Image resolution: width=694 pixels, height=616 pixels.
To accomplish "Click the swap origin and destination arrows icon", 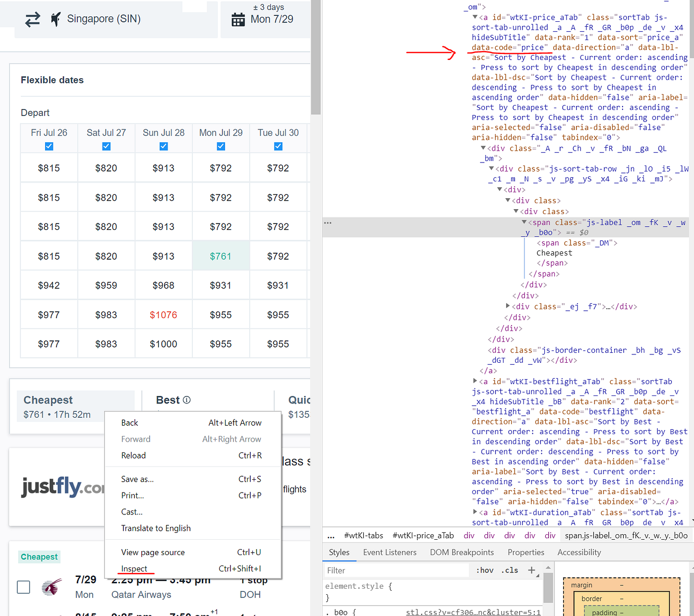I will pyautogui.click(x=32, y=19).
